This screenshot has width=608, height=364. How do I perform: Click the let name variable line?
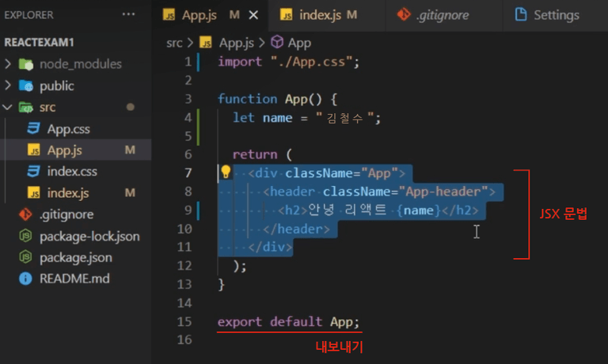[x=306, y=118]
